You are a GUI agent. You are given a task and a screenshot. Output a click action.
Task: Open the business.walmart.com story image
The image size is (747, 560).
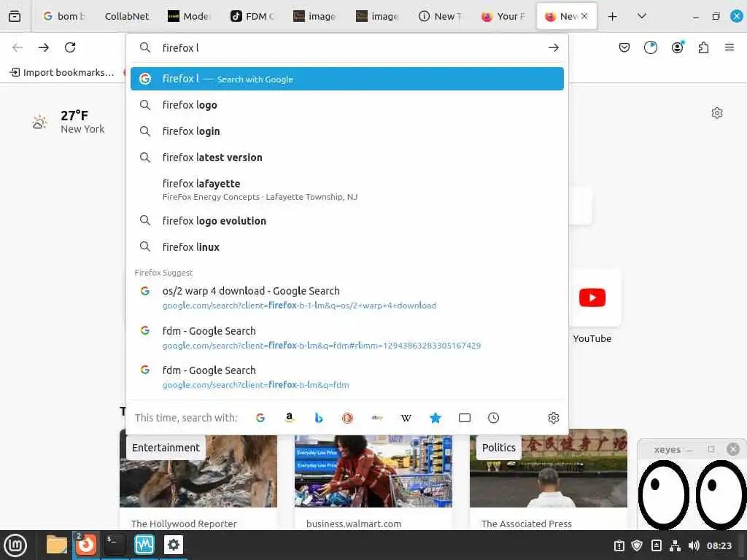[x=373, y=471]
